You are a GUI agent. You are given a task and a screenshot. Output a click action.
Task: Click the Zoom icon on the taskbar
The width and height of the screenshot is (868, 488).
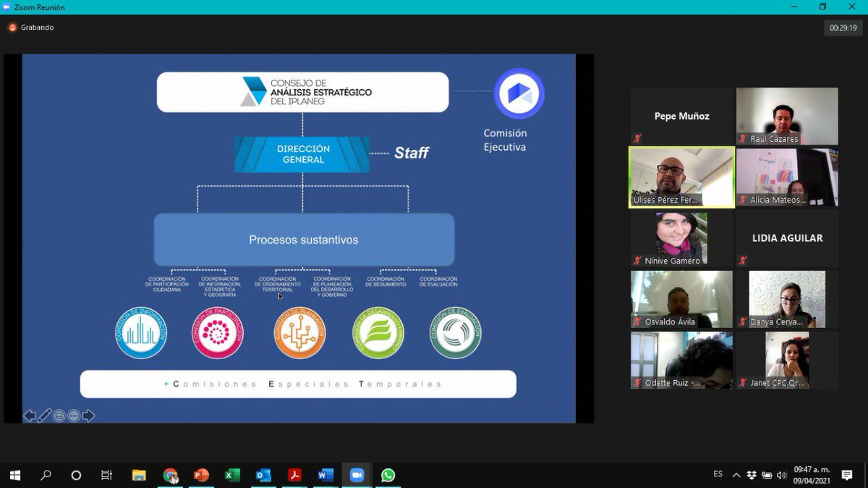click(357, 475)
